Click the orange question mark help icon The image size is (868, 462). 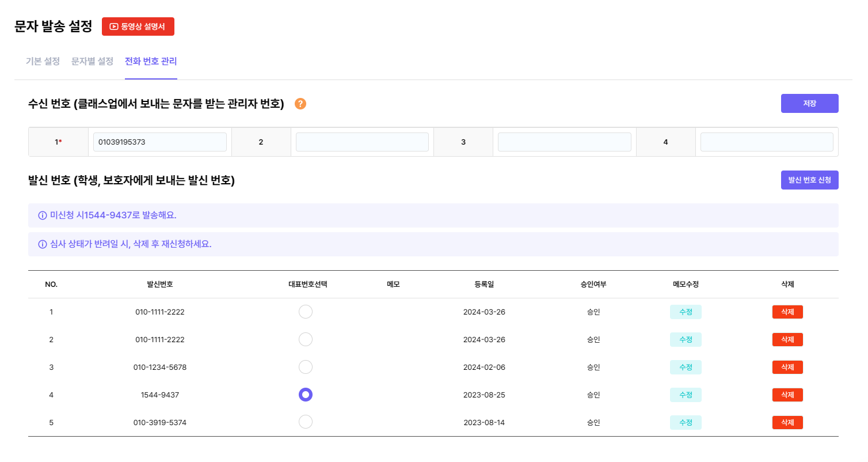coord(300,104)
